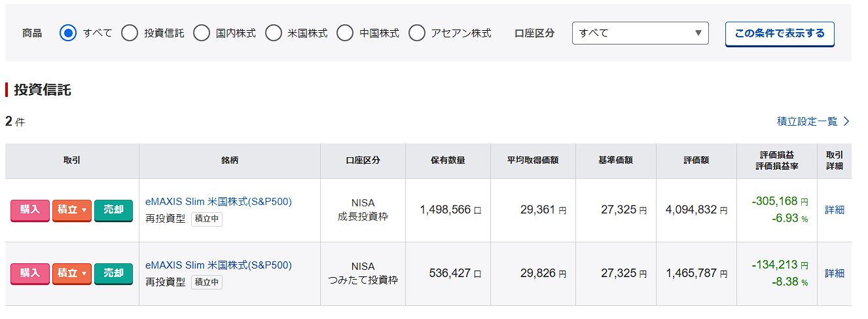Open eMAXIS Slim fund link in つみたて投資枠 row
The image size is (868, 319).
click(x=219, y=265)
